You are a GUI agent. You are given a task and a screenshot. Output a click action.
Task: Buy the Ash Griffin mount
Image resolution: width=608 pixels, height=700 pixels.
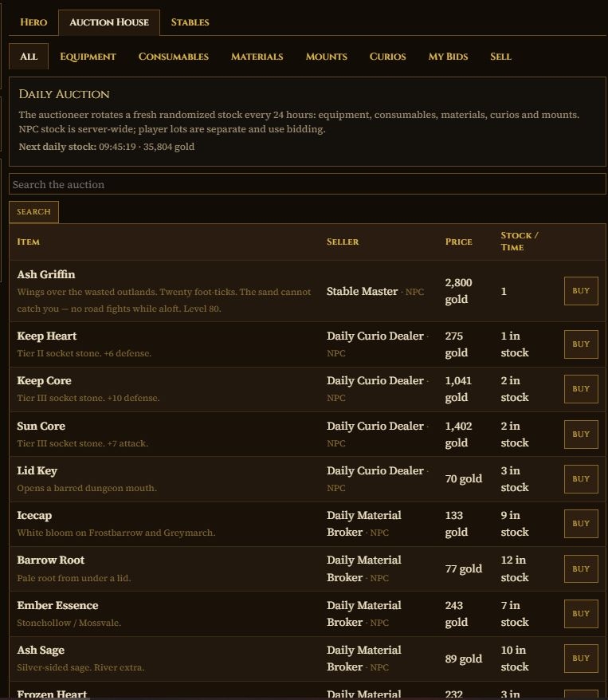pos(581,291)
